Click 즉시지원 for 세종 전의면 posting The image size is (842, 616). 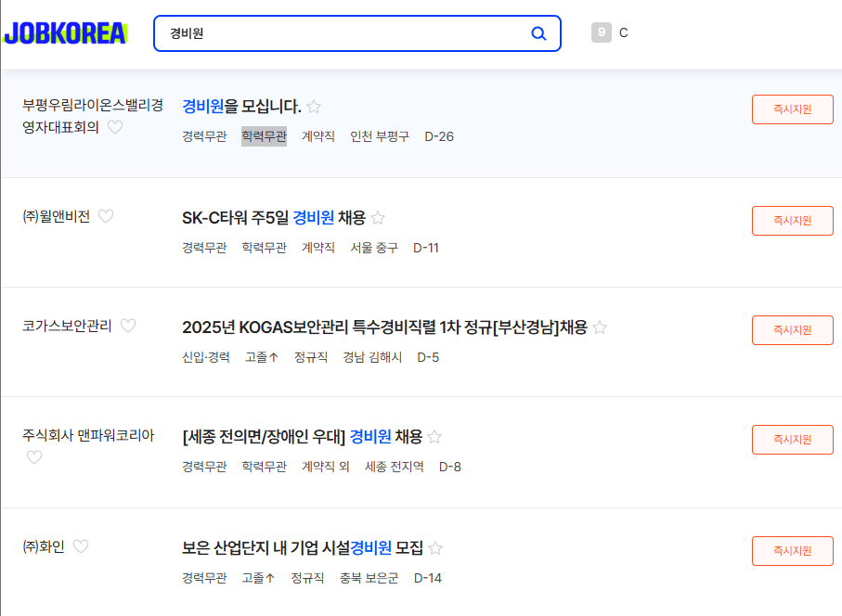tap(793, 440)
